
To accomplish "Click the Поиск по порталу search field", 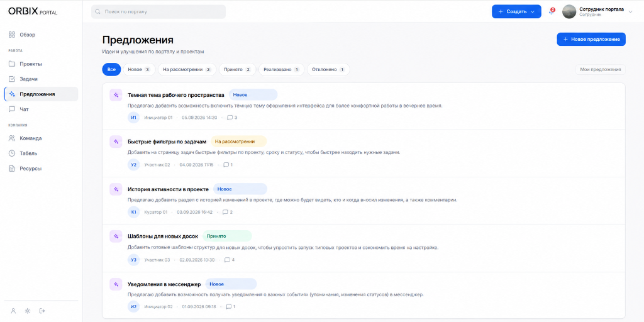I will 158,12.
